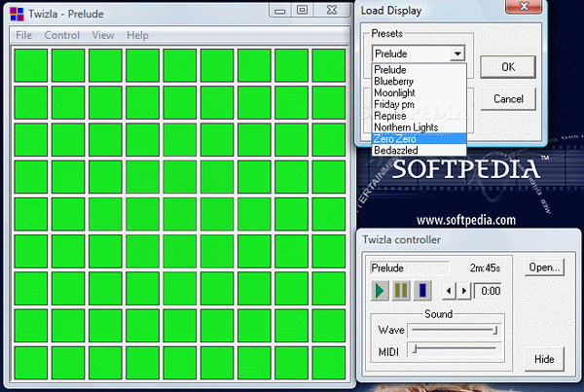Cancel the Load Display dialog
Viewport: 584px width, 392px height.
point(508,99)
